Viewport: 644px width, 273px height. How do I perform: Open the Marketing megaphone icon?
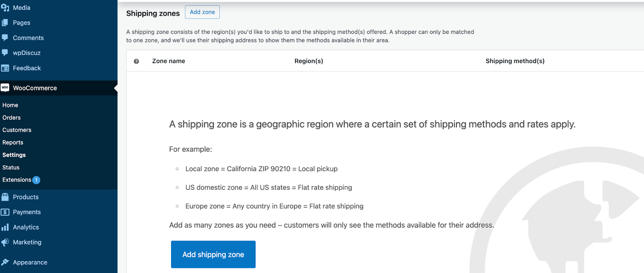coord(5,242)
